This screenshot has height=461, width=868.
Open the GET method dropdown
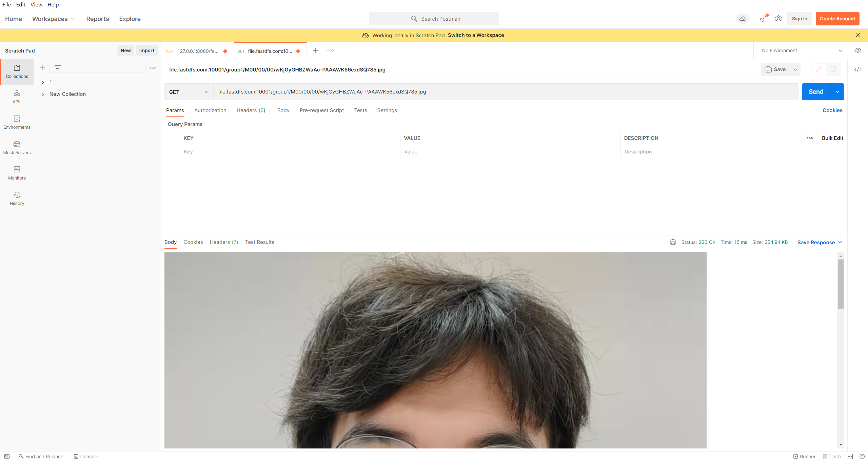pos(189,92)
